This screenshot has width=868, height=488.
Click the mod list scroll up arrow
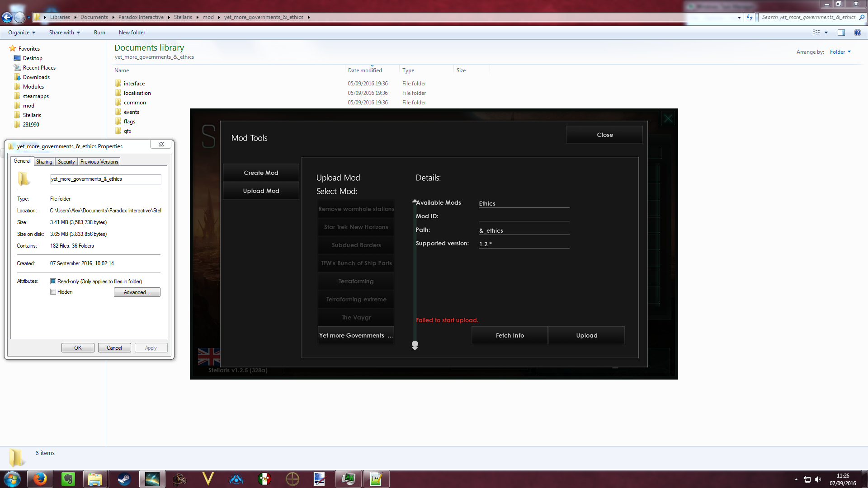click(415, 201)
